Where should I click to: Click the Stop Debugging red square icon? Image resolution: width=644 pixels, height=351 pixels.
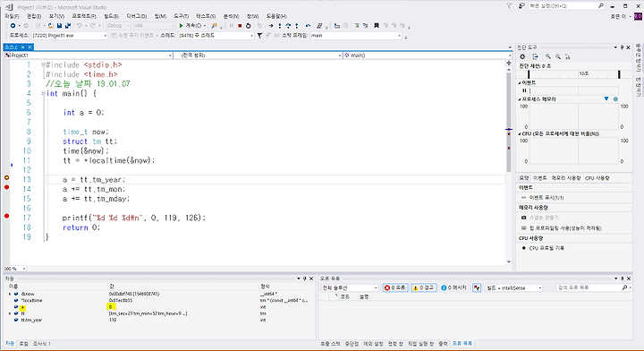(240, 25)
